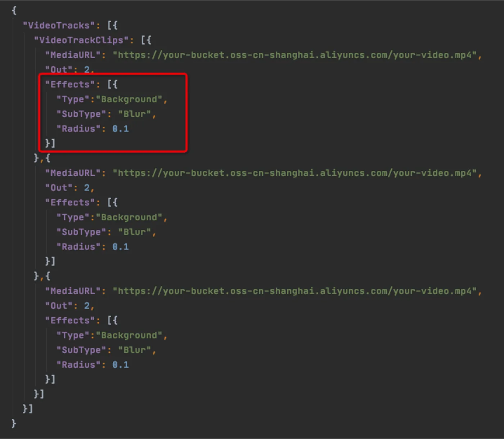504x439 pixels.
Task: Click the "Out" key in the third clip
Action: point(59,306)
